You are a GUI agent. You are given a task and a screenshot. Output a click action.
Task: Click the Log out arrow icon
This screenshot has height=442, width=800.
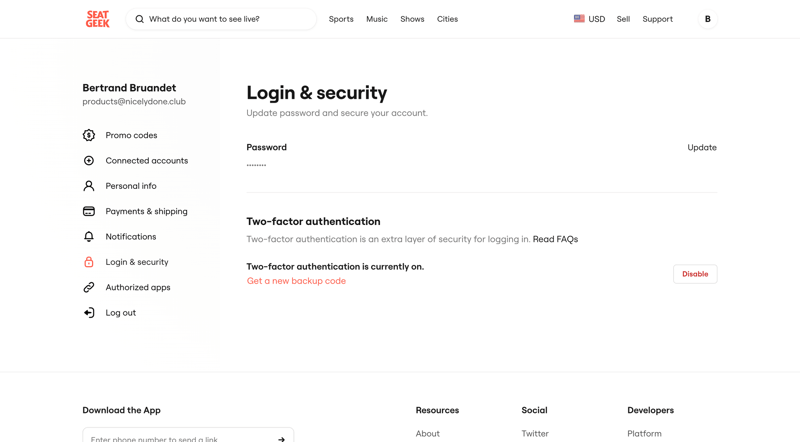[89, 313]
